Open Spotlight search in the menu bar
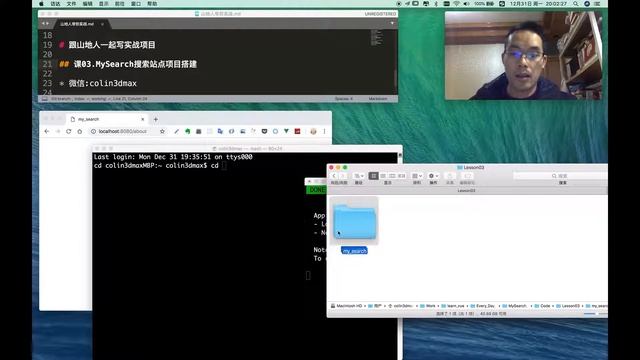The width and height of the screenshot is (640, 360). (x=576, y=4)
